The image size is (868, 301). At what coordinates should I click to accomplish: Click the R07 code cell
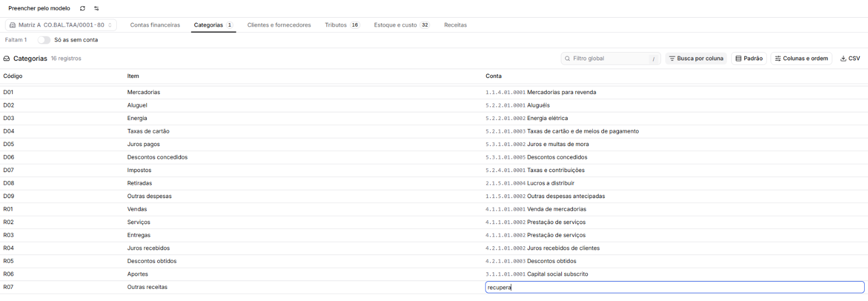point(8,287)
